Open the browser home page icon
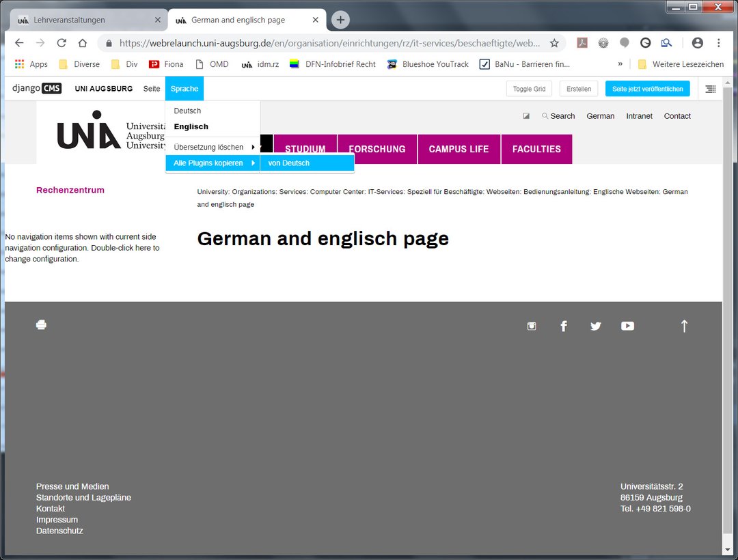Viewport: 738px width, 560px height. pyautogui.click(x=83, y=43)
